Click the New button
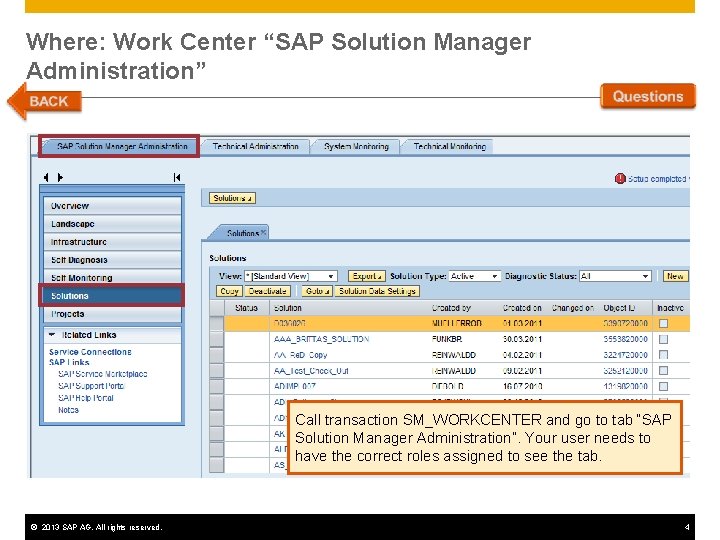The width and height of the screenshot is (720, 540). (675, 276)
